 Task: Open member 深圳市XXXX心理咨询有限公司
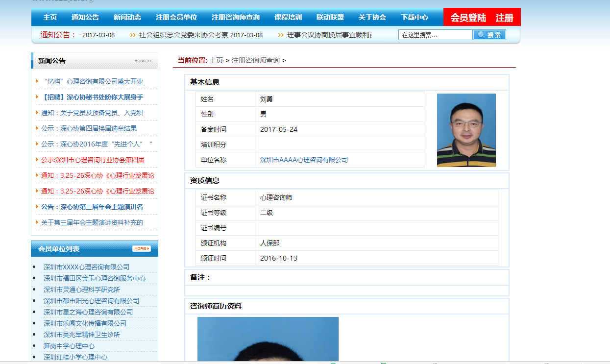pyautogui.click(x=86, y=267)
